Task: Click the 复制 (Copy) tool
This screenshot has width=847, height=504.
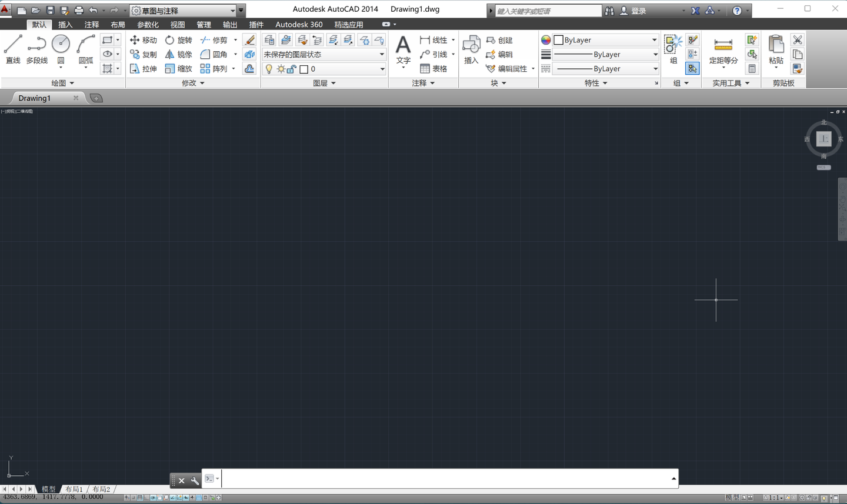Action: pyautogui.click(x=143, y=54)
